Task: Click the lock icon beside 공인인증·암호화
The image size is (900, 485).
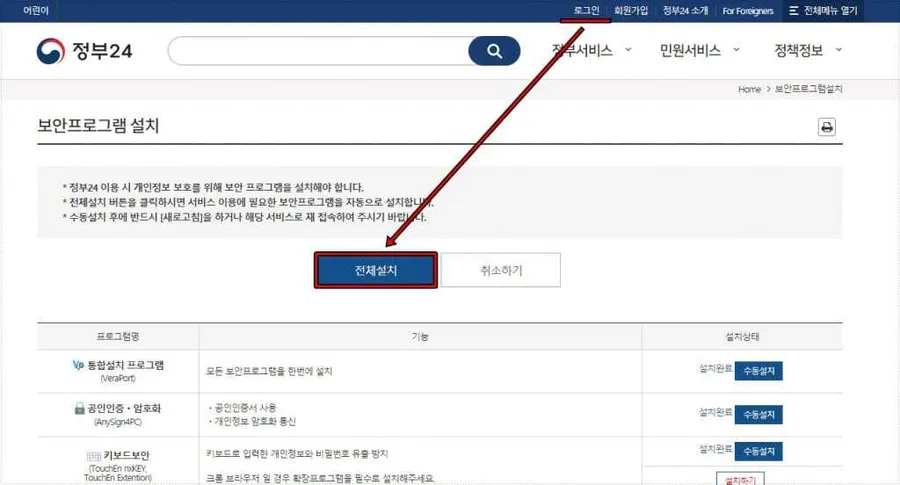Action: 79,408
